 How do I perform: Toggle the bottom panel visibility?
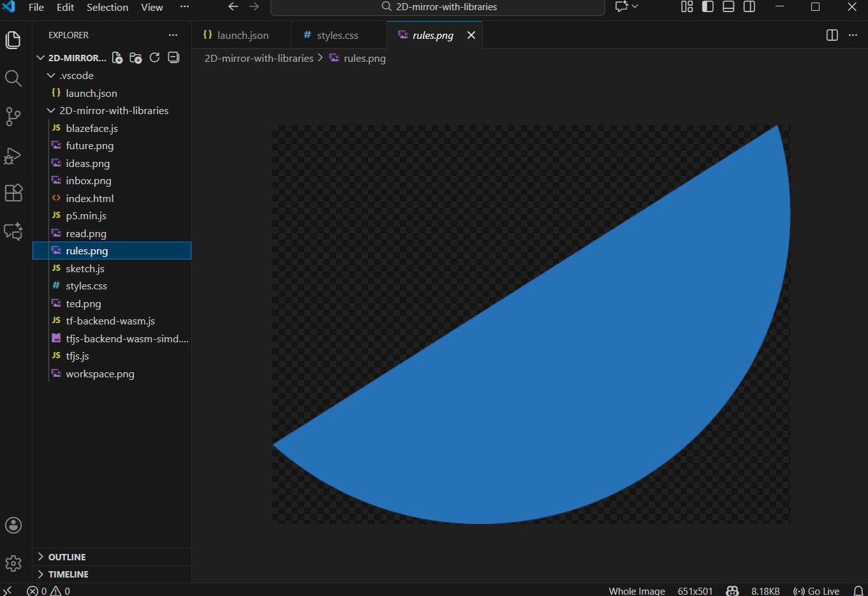[x=728, y=7]
